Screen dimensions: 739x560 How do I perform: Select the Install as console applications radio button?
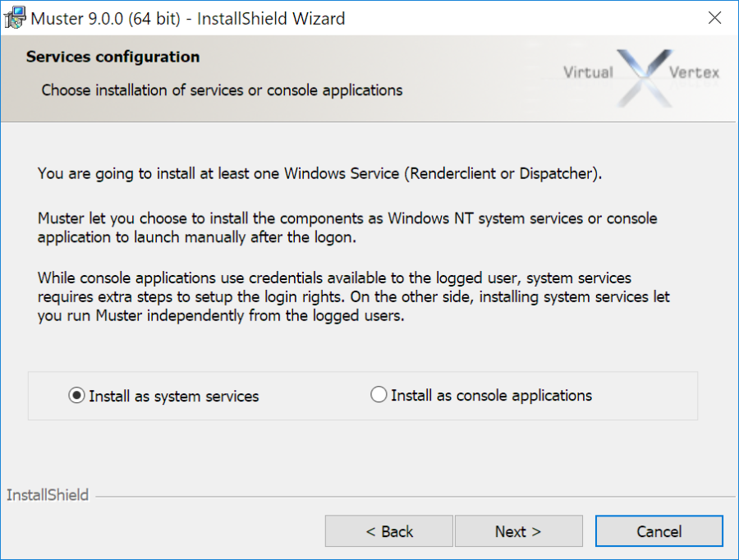[x=379, y=394]
